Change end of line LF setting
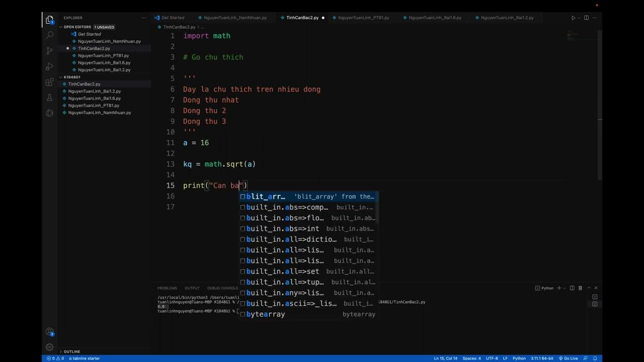The width and height of the screenshot is (644, 362). pyautogui.click(x=505, y=358)
